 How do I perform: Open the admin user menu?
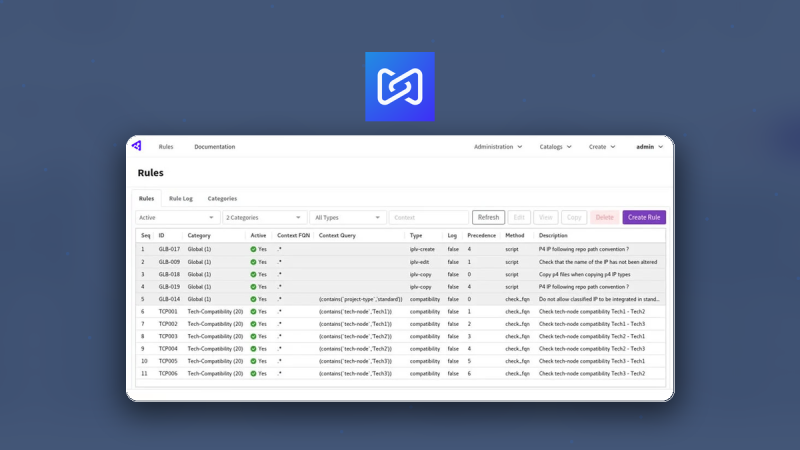pos(649,147)
